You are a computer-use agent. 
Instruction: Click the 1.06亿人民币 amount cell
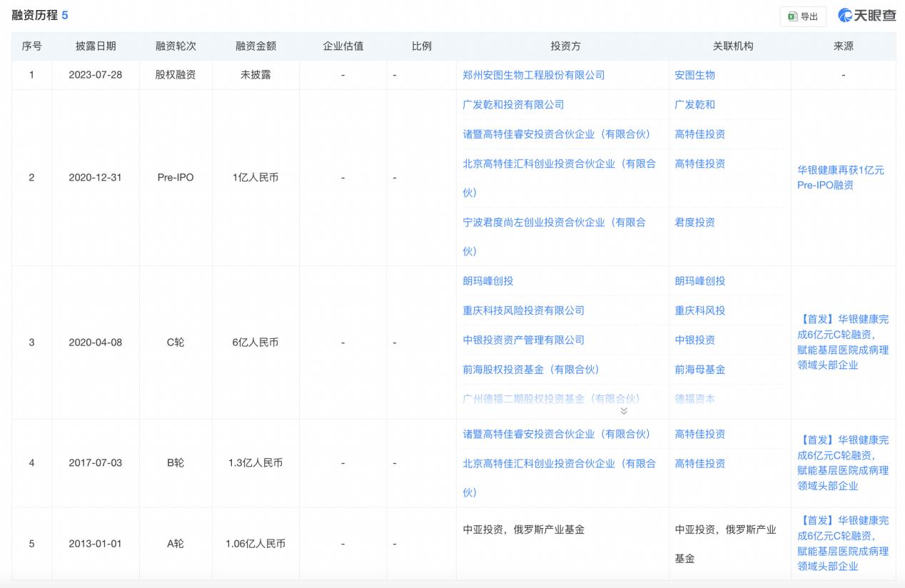(256, 544)
